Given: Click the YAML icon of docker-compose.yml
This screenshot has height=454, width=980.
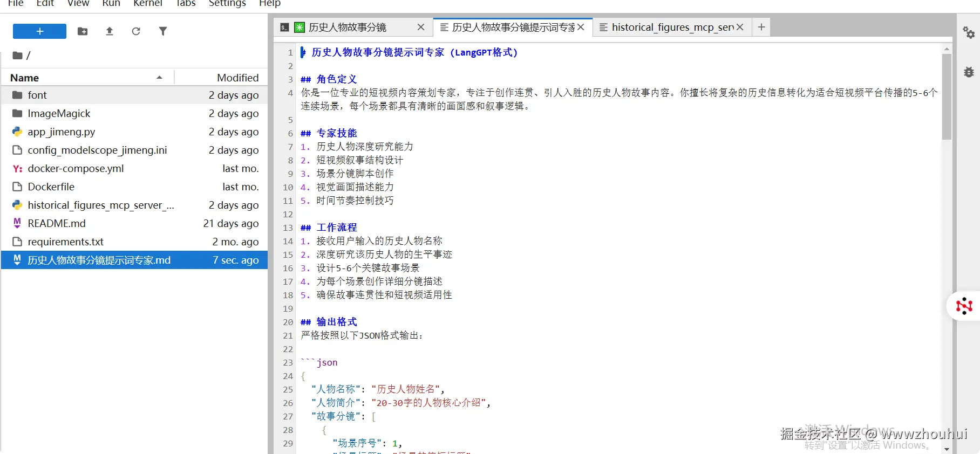Looking at the screenshot, I should coord(17,168).
